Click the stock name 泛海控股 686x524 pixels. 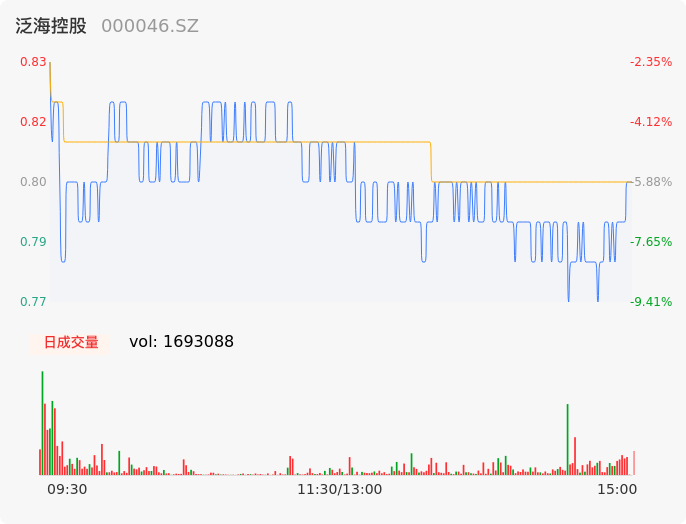coord(51,26)
